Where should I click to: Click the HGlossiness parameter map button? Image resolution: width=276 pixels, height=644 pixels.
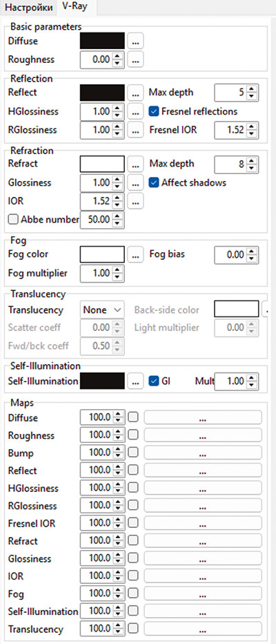coord(135,112)
